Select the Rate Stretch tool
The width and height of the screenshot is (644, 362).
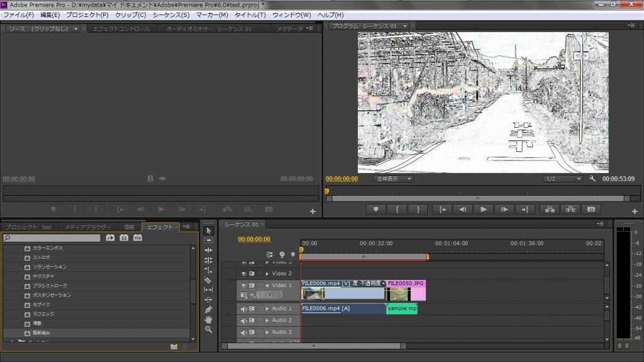(208, 270)
